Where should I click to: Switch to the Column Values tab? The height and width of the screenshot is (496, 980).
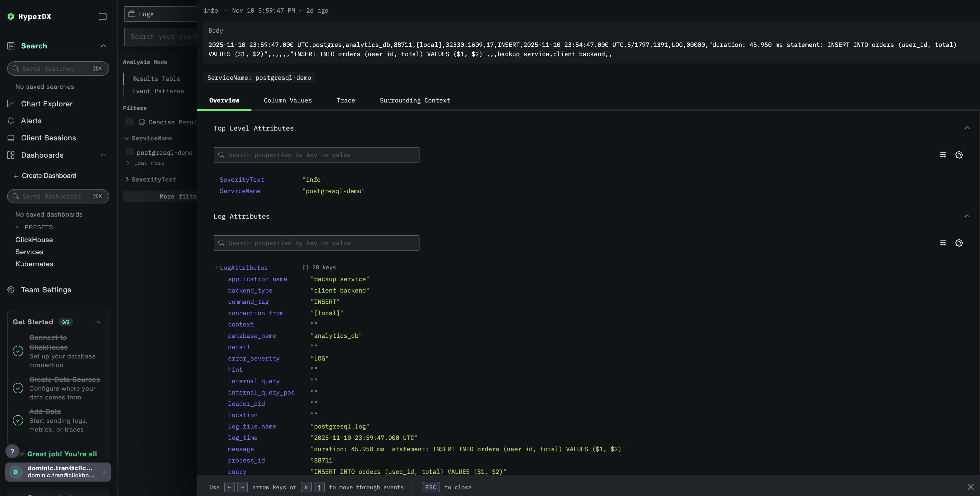pos(288,100)
